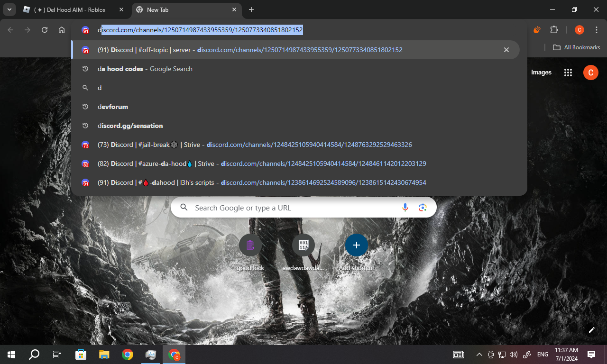
Task: Search by image with Google Lens icon
Action: [423, 208]
